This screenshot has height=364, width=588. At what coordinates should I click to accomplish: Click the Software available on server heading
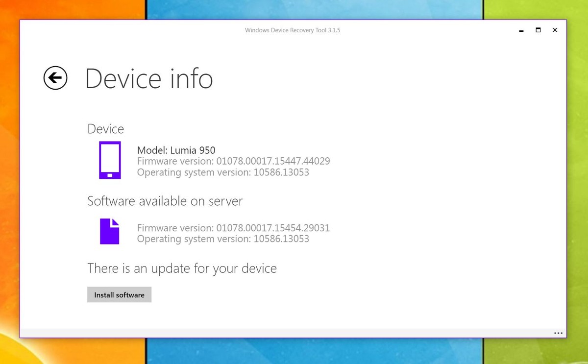point(165,201)
